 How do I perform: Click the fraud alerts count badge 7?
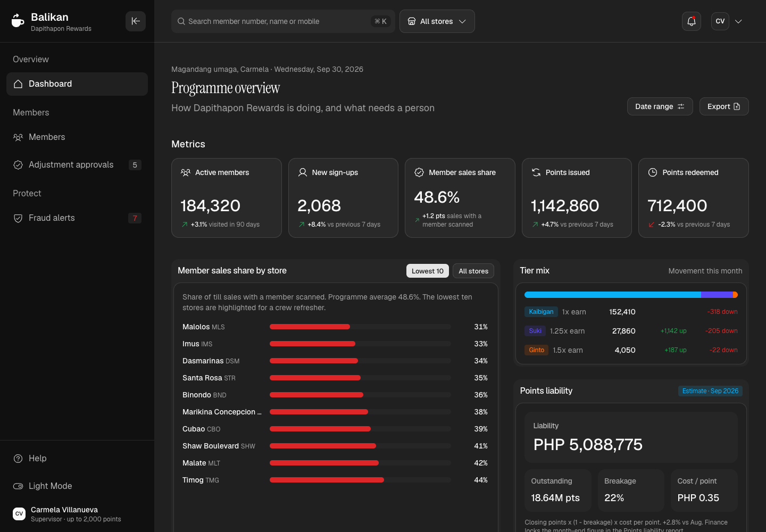tap(135, 218)
